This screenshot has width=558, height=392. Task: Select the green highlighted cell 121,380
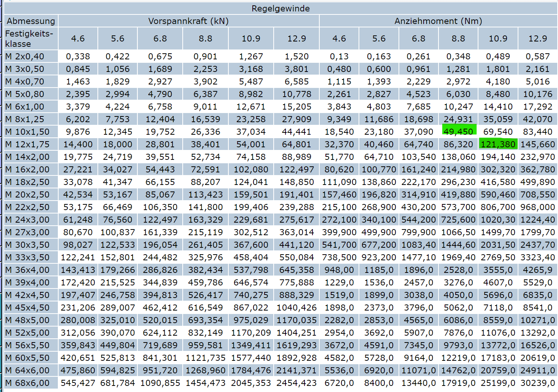[498, 144]
